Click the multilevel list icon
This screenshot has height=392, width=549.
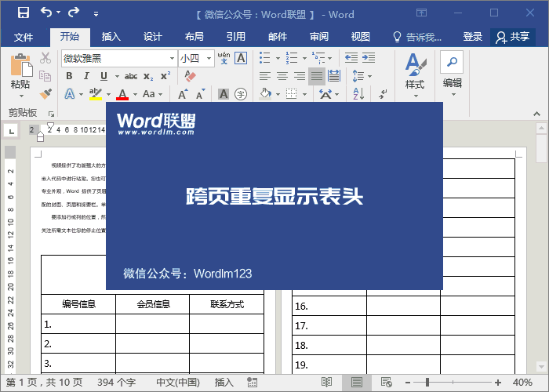click(x=318, y=58)
